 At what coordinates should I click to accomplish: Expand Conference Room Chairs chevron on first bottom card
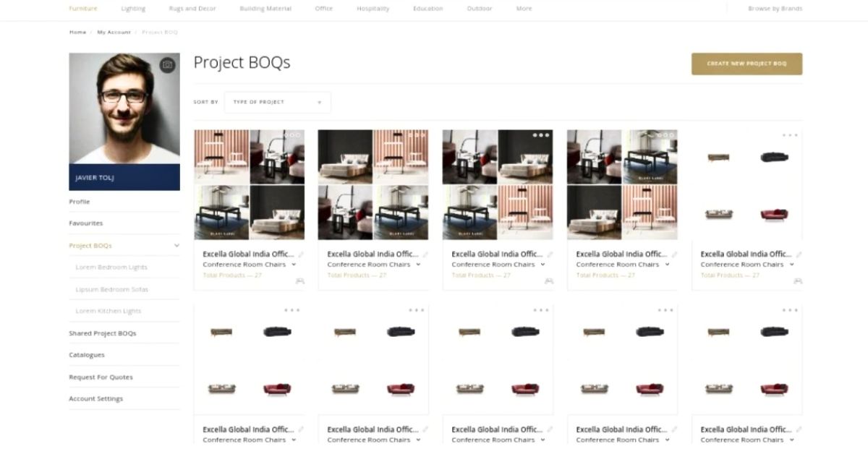pos(294,440)
